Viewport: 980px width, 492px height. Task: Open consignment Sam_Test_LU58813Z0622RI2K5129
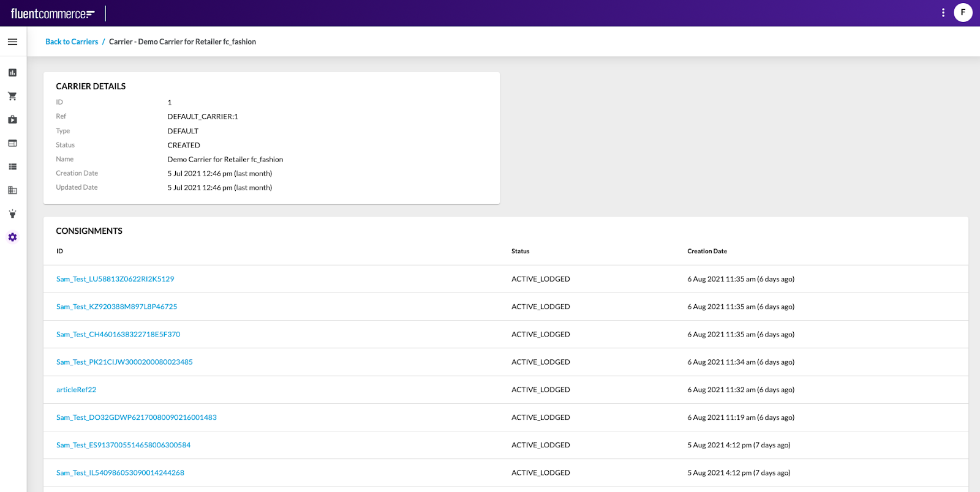click(115, 279)
